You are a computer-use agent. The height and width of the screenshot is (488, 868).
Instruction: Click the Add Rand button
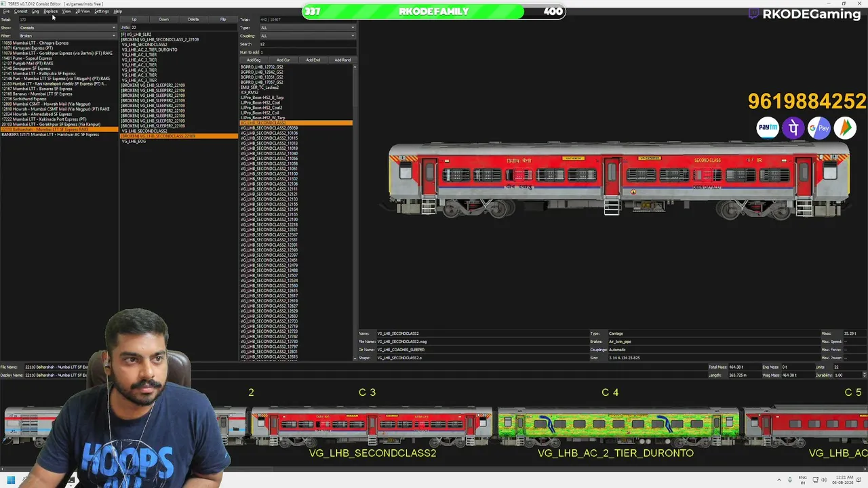pyautogui.click(x=342, y=60)
